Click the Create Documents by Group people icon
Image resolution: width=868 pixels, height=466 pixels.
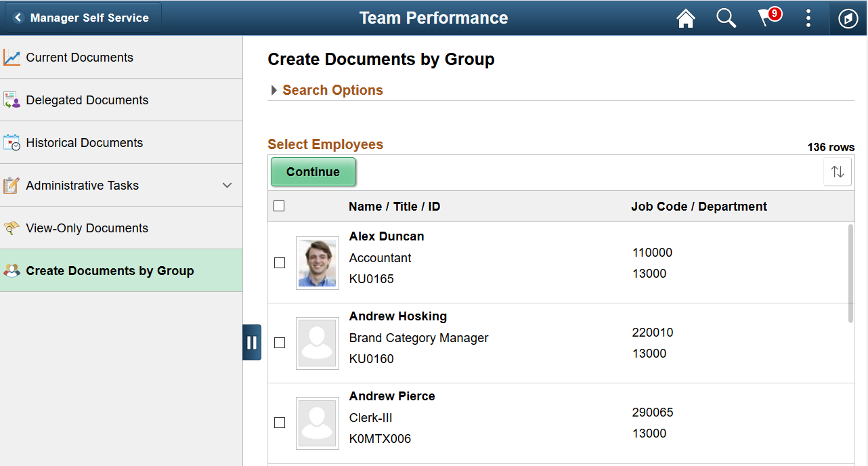pyautogui.click(x=12, y=271)
